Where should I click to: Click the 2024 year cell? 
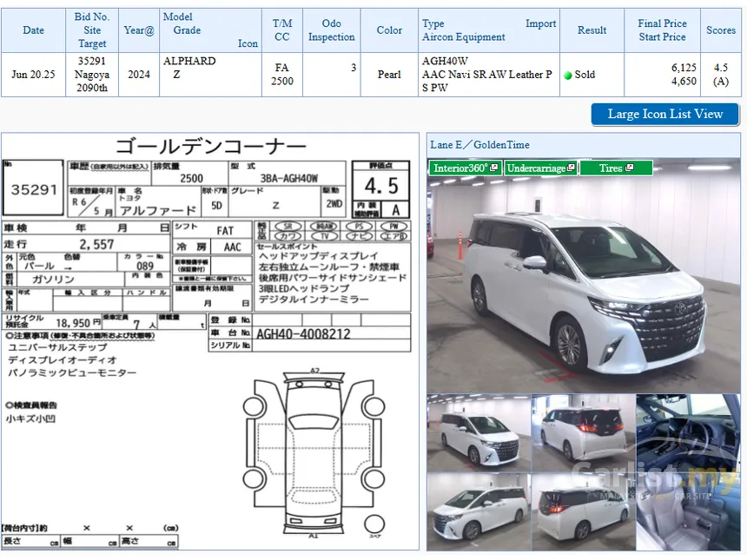pyautogui.click(x=139, y=75)
